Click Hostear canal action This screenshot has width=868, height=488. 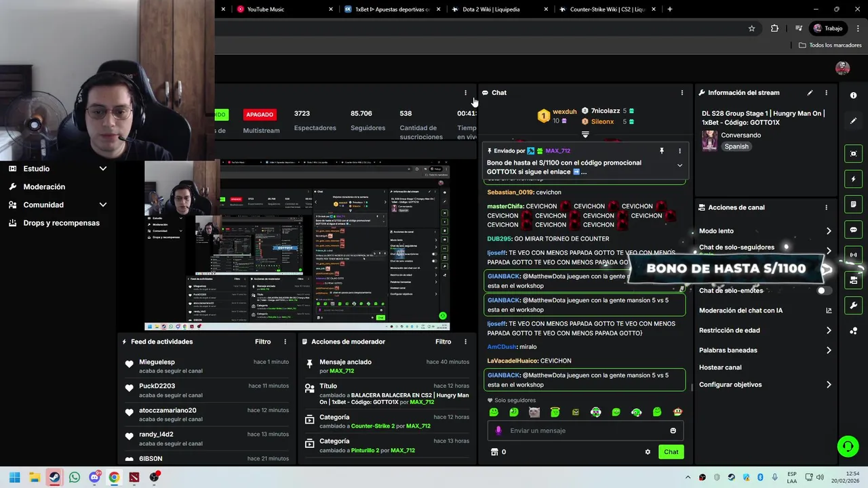click(x=720, y=367)
